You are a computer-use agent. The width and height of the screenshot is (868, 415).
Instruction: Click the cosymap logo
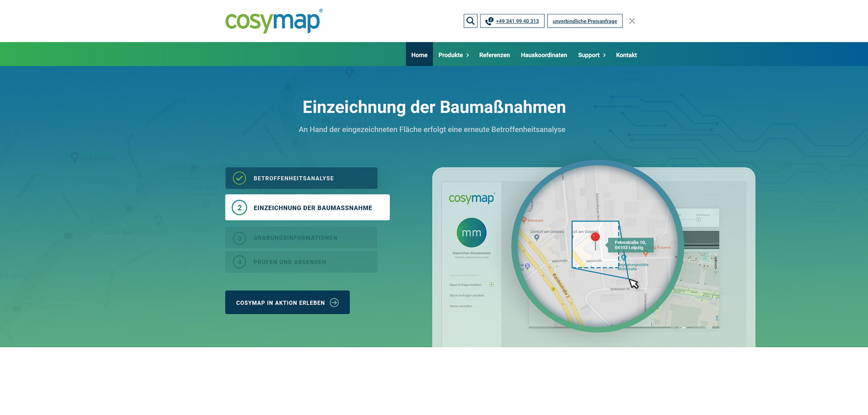click(x=274, y=21)
